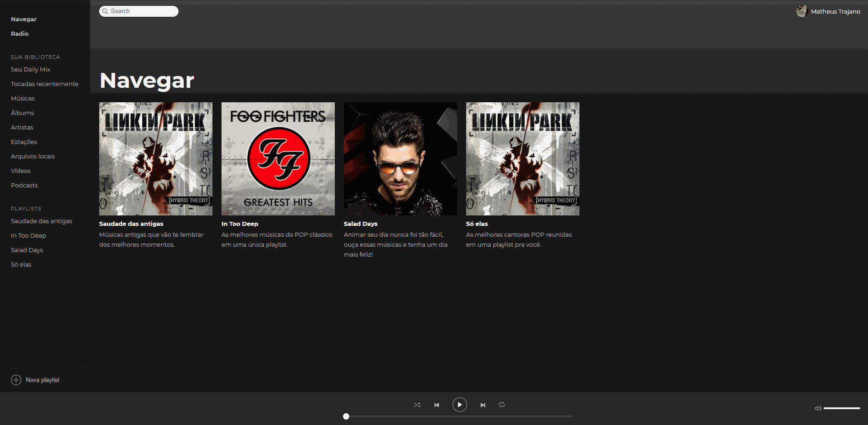This screenshot has height=425, width=868.
Task: Skip to the next track
Action: pos(483,405)
